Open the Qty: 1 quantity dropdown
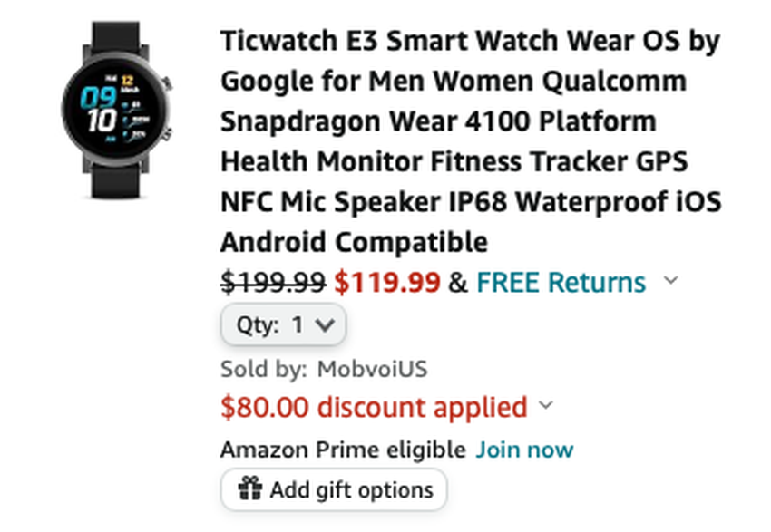Image resolution: width=771 pixels, height=532 pixels. (x=284, y=324)
